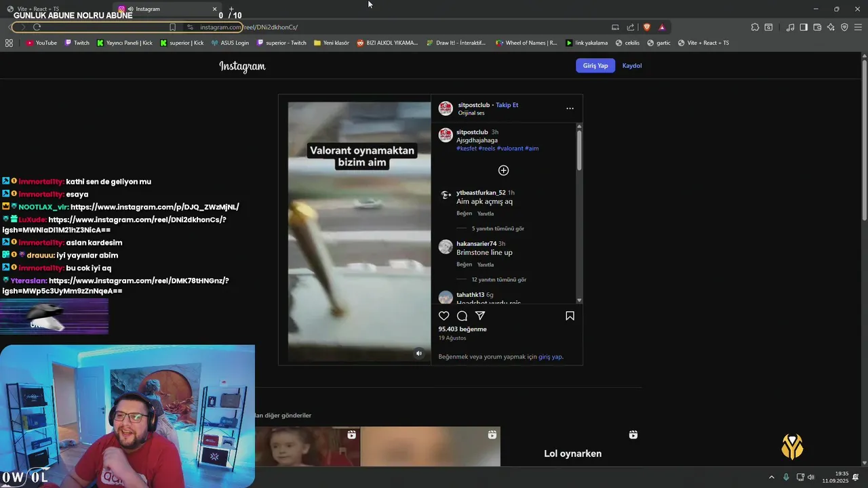Open the gartic bookmark
The width and height of the screenshot is (868, 488).
[x=659, y=43]
